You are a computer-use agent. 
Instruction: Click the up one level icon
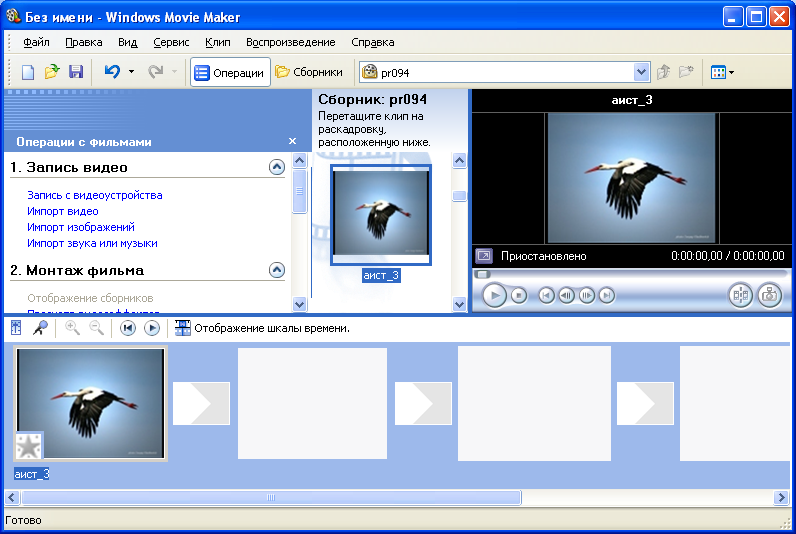664,72
